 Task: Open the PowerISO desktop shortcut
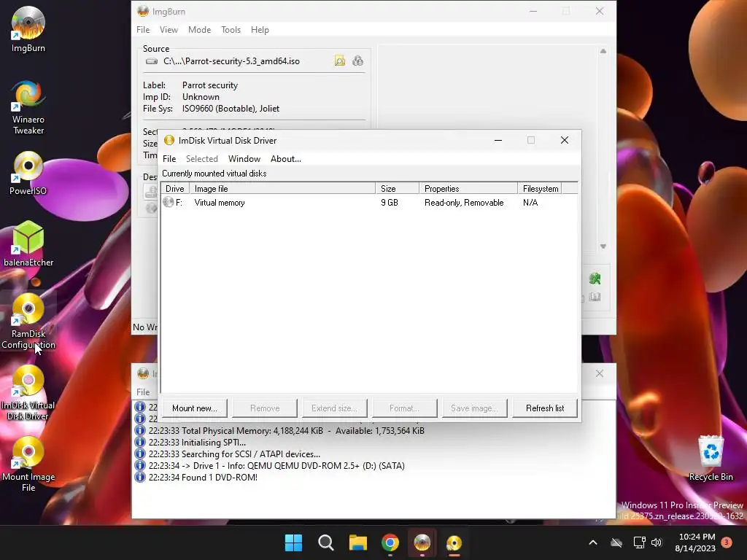[x=28, y=173]
